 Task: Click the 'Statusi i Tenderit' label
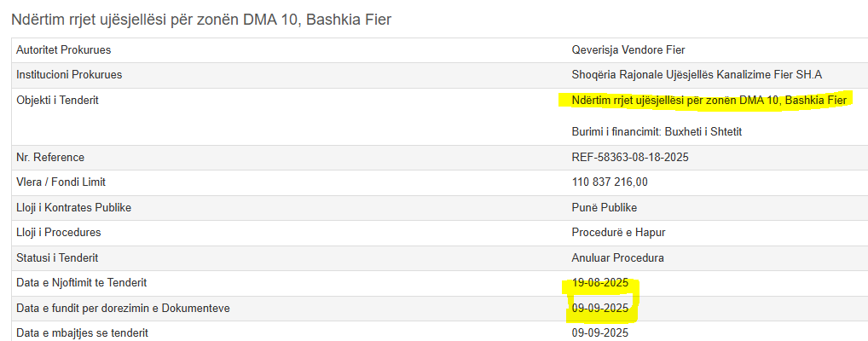pos(57,257)
